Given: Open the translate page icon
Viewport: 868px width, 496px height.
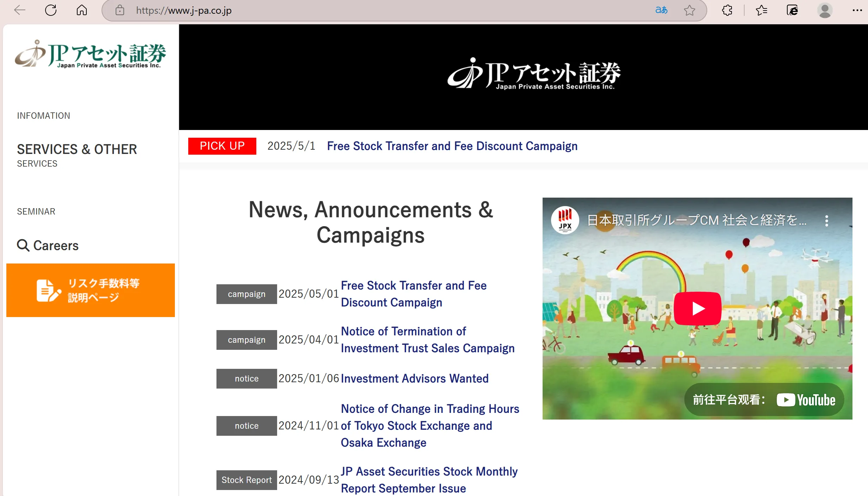Looking at the screenshot, I should pyautogui.click(x=661, y=10).
